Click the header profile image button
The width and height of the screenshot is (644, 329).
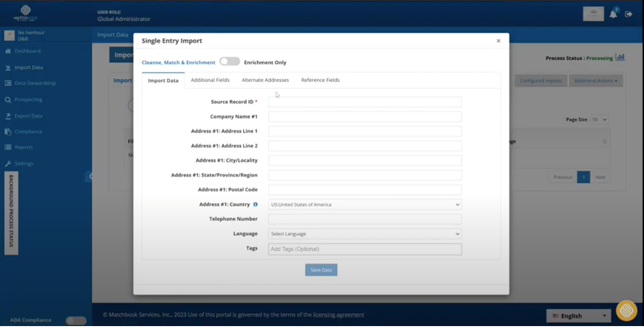coord(594,15)
